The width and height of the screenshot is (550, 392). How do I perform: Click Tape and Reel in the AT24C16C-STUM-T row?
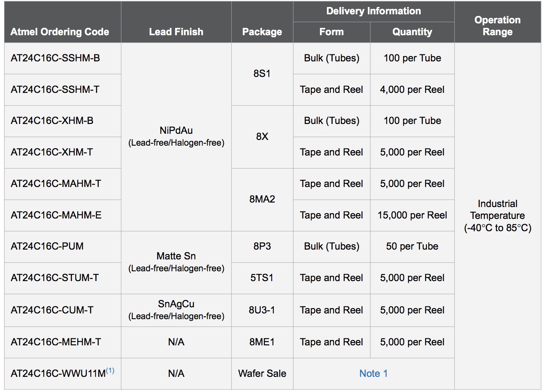tap(331, 278)
